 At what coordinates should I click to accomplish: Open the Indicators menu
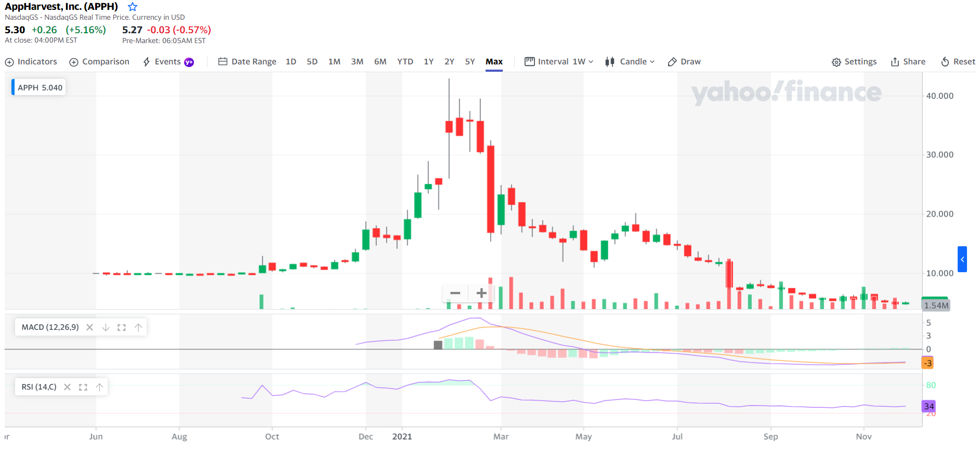(31, 62)
